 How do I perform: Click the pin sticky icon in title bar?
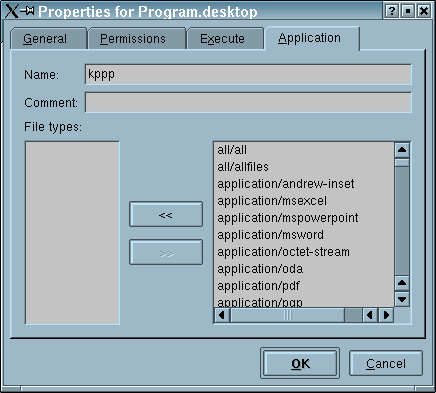[27, 11]
